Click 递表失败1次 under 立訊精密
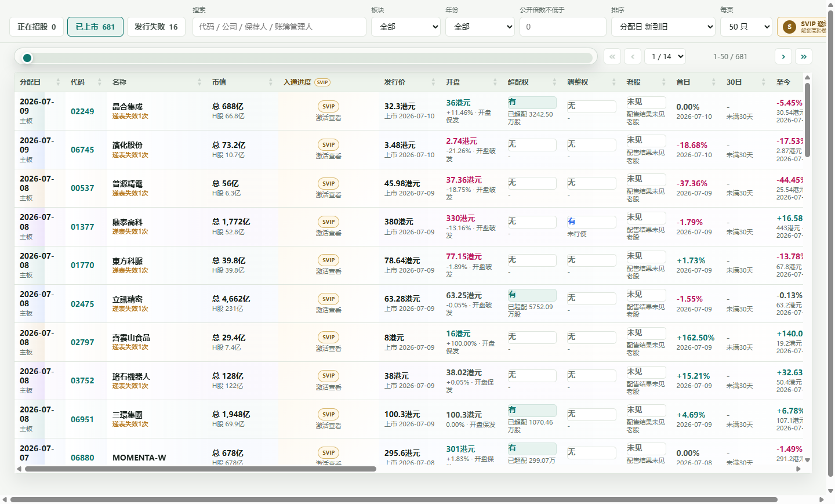 [130, 309]
